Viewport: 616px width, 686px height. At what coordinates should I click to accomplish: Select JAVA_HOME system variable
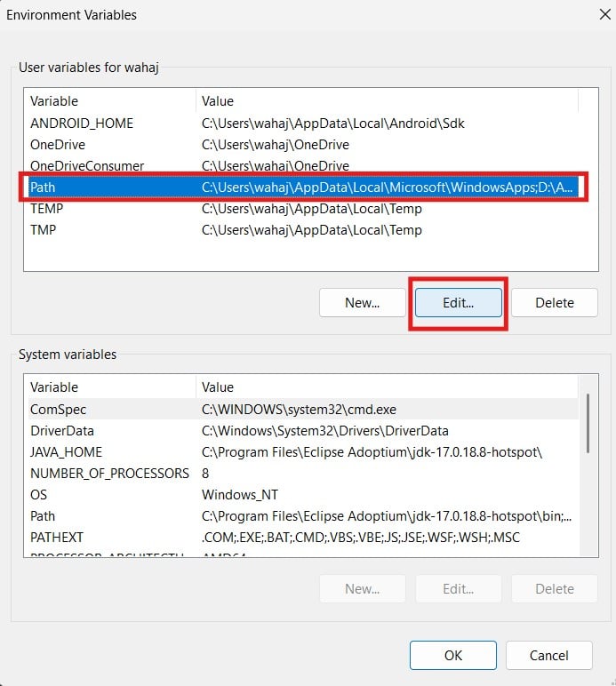tap(67, 452)
